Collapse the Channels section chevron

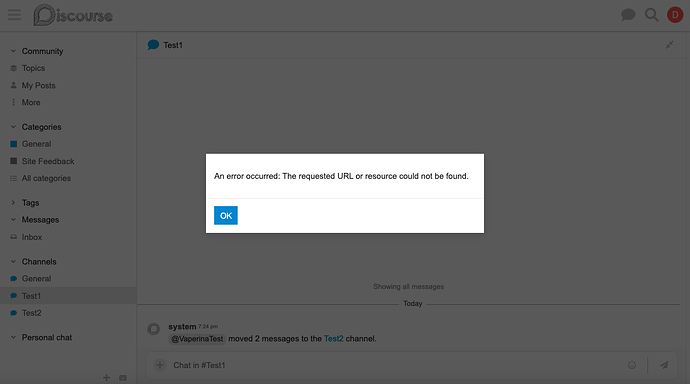pyautogui.click(x=13, y=261)
